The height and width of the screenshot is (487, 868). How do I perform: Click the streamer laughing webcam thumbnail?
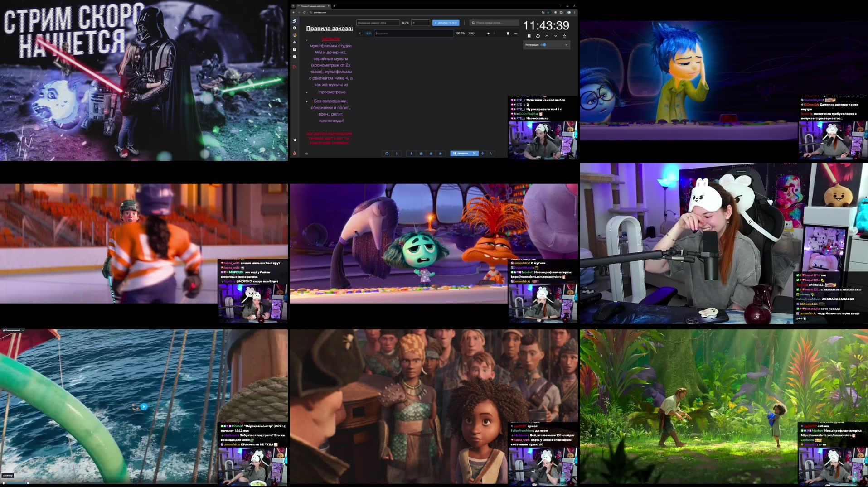click(x=724, y=243)
